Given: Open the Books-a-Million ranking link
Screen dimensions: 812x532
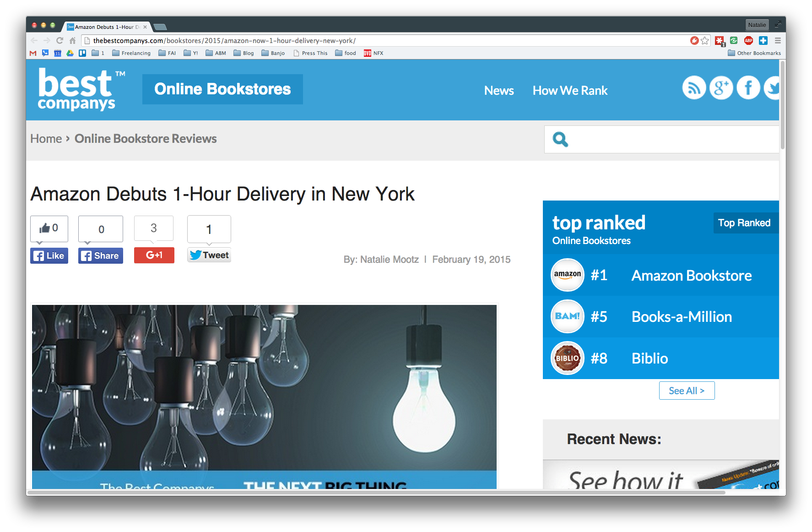Looking at the screenshot, I should [682, 317].
